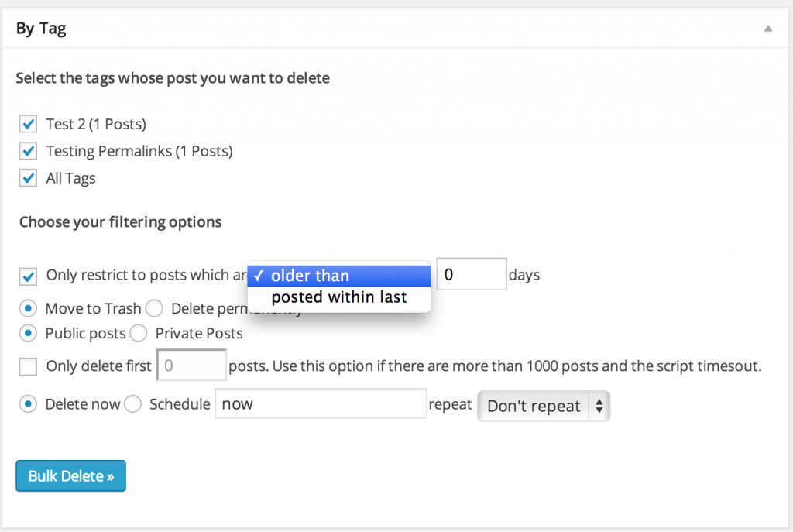Click the repeat dropdown stepper arrows
The width and height of the screenshot is (793, 532).
(x=600, y=406)
